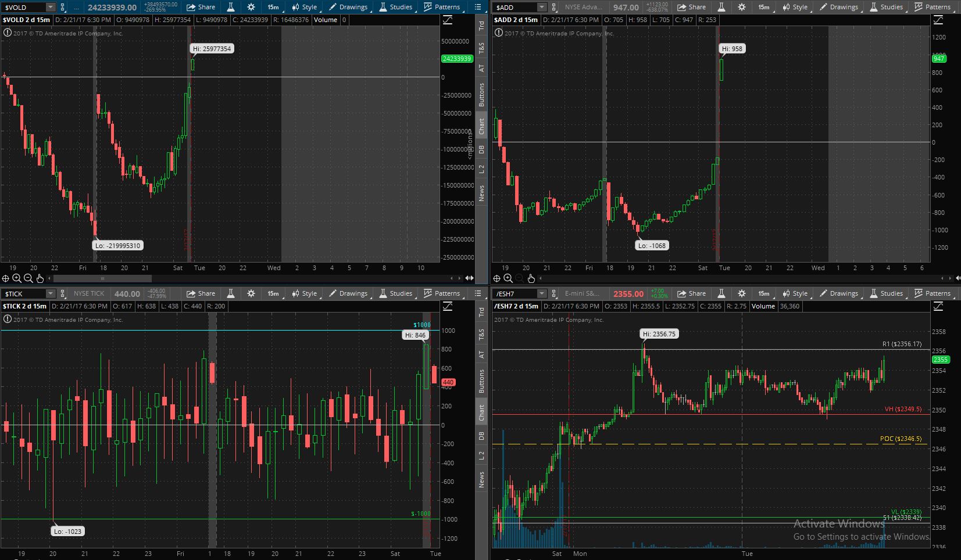Image resolution: width=961 pixels, height=560 pixels.
Task: Open the $VOLD symbol dropdown arrow
Action: coord(51,7)
